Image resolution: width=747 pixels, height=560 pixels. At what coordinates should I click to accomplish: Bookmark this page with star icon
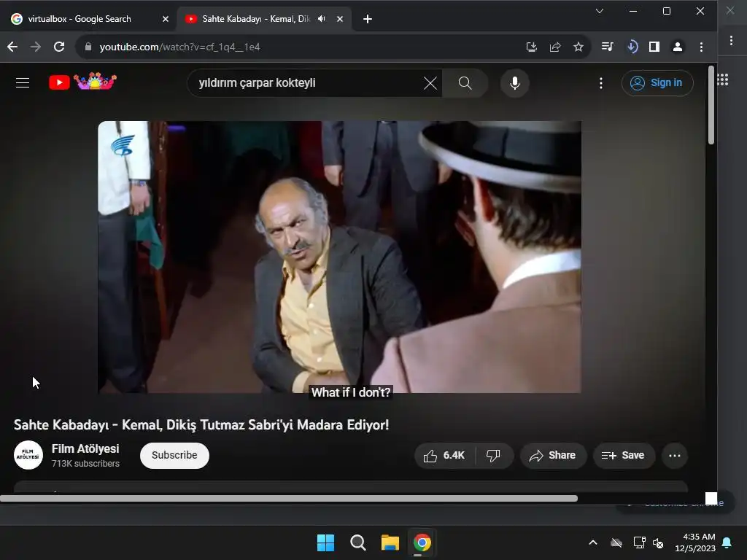coord(578,47)
